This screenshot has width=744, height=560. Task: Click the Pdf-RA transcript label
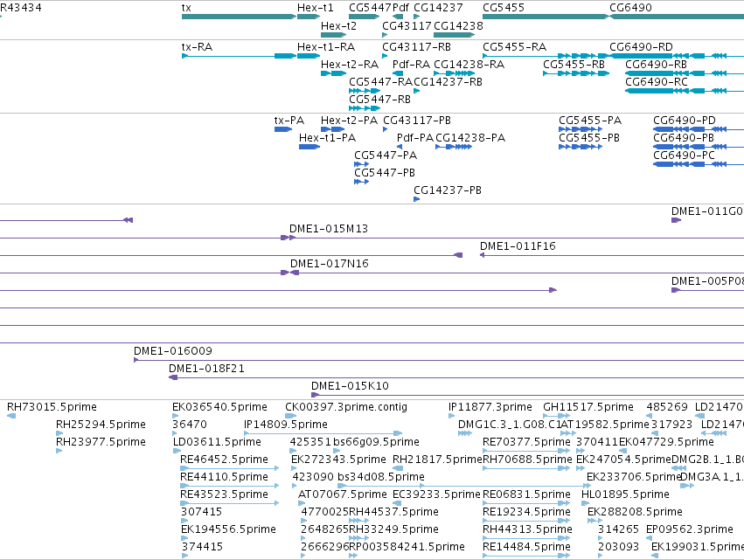click(412, 65)
